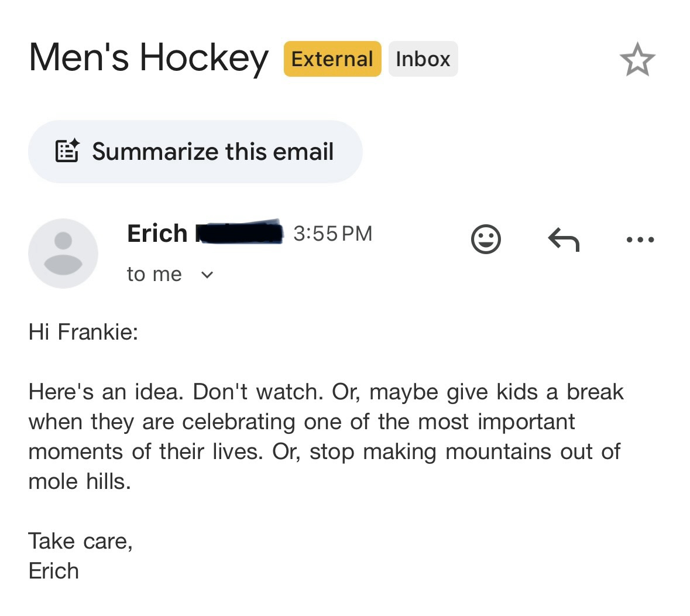The width and height of the screenshot is (690, 616).
Task: Reply using the curved arrow icon
Action: click(x=563, y=239)
